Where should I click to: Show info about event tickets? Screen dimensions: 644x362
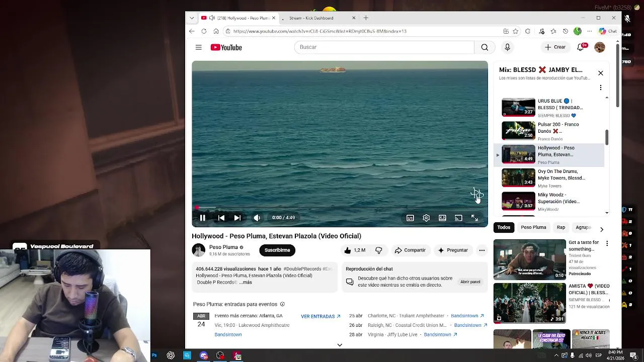click(x=282, y=304)
